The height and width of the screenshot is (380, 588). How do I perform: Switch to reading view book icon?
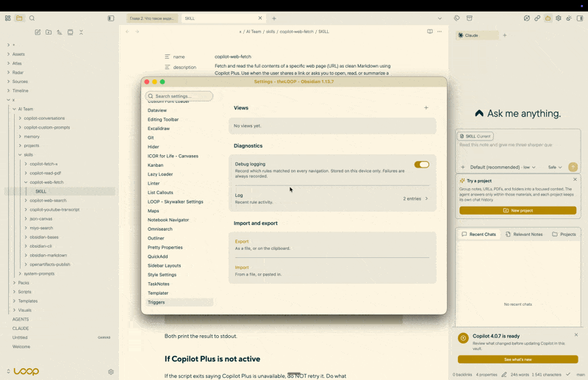coord(430,32)
